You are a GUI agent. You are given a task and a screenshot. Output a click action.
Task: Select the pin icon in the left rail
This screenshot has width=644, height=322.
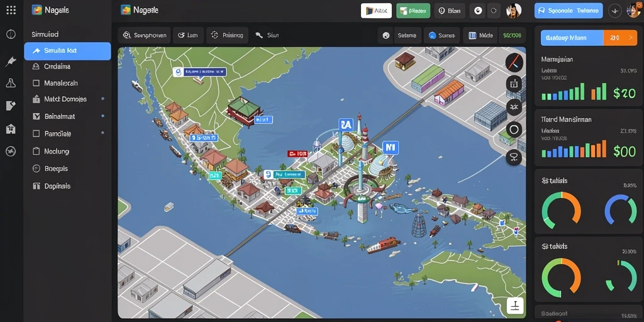click(11, 62)
